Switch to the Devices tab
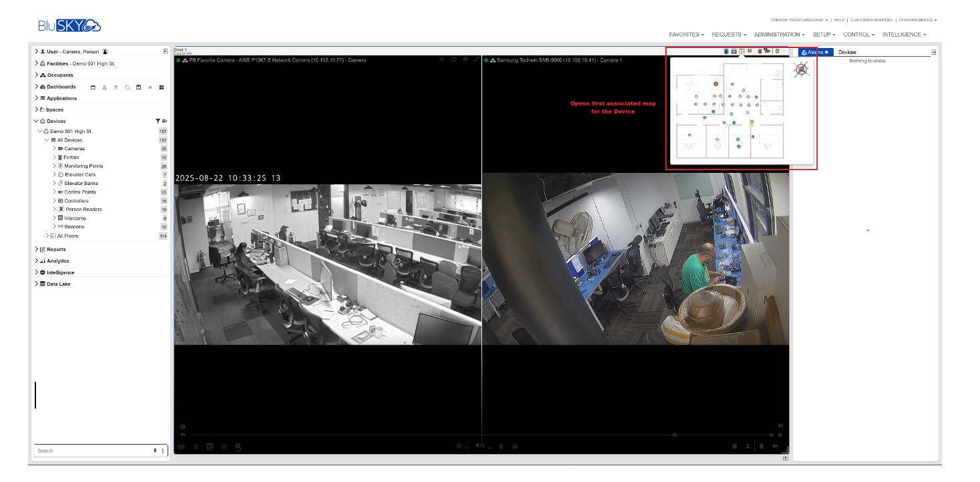This screenshot has width=980, height=482. click(847, 52)
